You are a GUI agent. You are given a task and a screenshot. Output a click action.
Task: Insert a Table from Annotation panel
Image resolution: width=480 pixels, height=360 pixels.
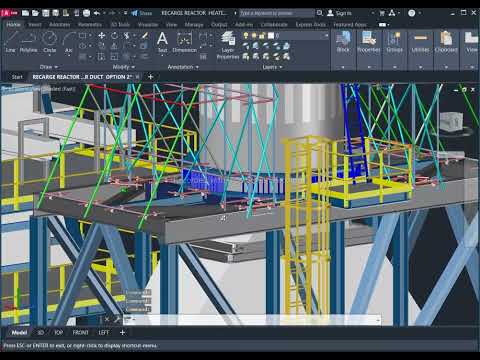click(x=203, y=57)
